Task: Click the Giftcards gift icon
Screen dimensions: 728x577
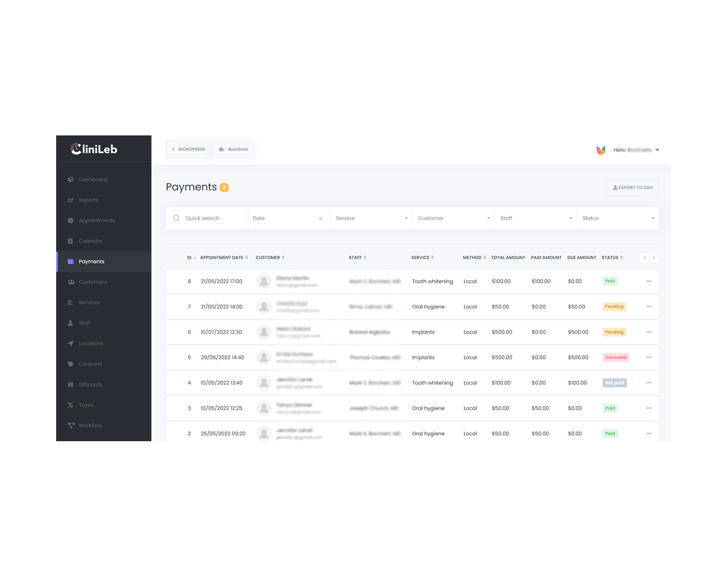Action: click(70, 384)
